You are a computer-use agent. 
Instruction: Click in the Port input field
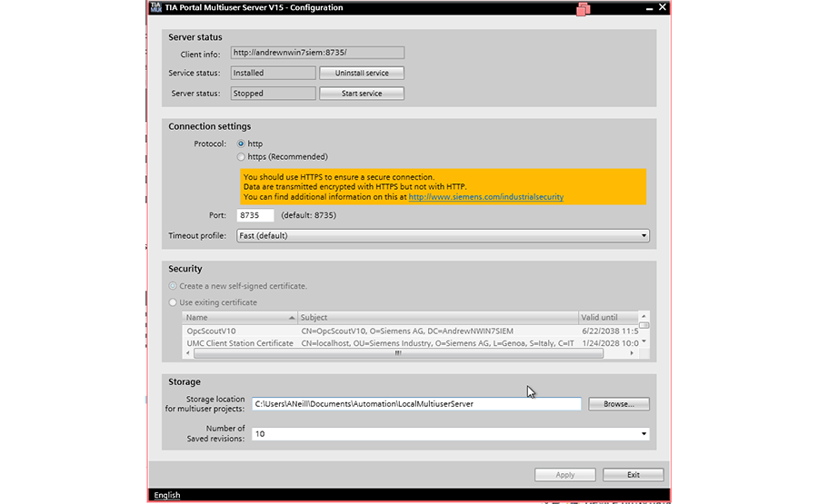tap(255, 215)
